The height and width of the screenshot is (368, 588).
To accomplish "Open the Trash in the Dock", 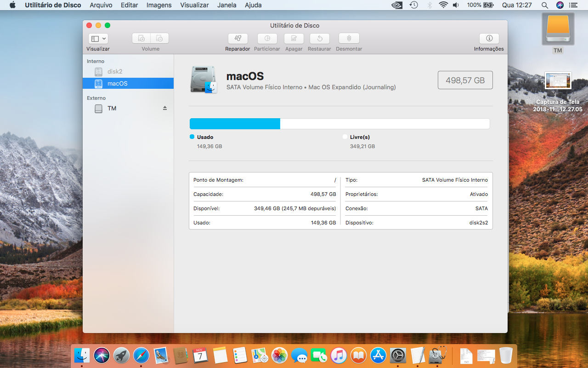I will point(506,355).
